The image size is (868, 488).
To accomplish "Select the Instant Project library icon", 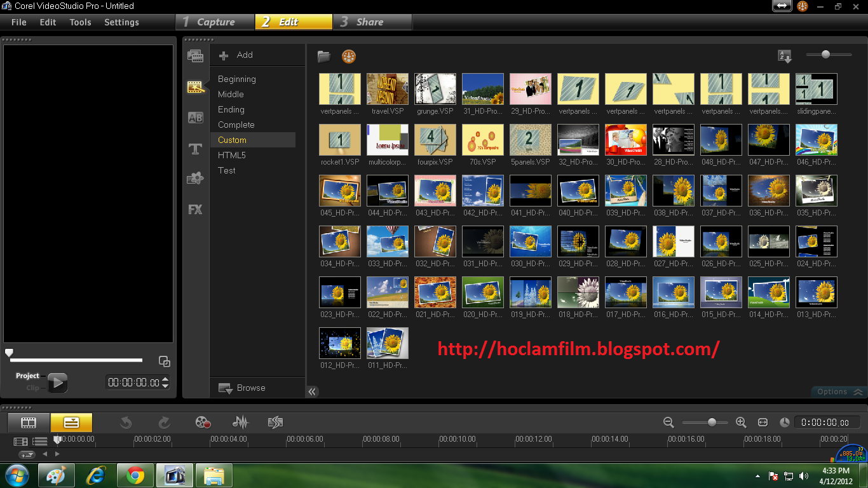I will (195, 87).
